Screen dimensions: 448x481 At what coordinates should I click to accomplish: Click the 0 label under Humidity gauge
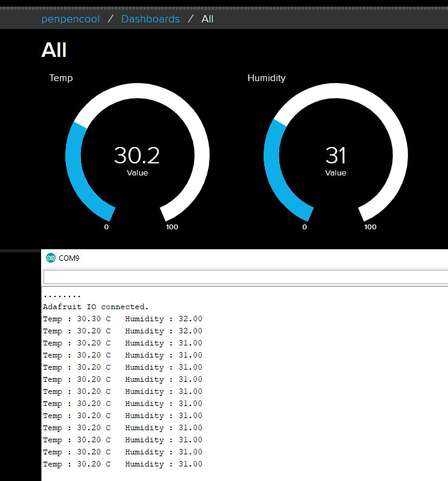pos(305,227)
